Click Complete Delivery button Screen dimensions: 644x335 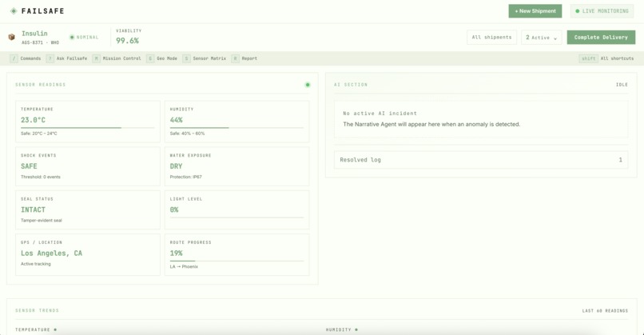pos(601,38)
